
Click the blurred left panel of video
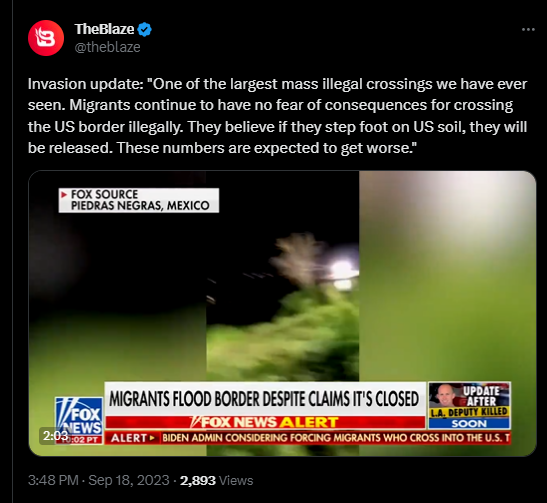[117, 296]
